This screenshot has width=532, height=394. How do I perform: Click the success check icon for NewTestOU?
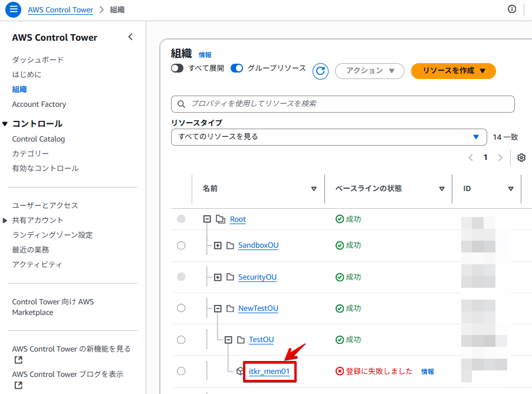[x=339, y=308]
